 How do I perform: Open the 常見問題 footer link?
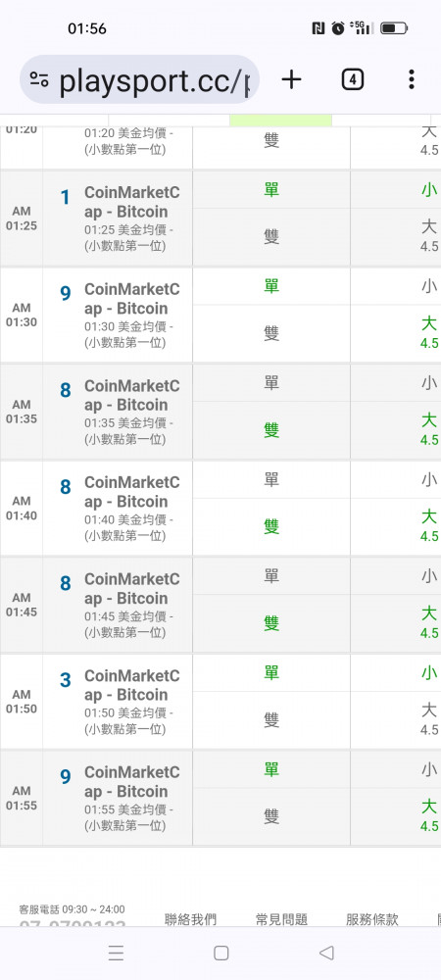[x=281, y=919]
